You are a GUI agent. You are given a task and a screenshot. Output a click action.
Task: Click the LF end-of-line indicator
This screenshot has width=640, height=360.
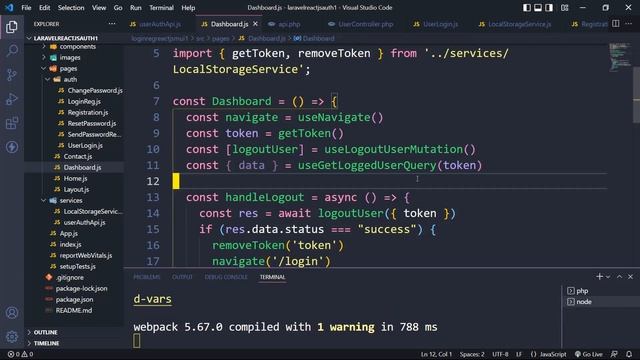[519, 354]
